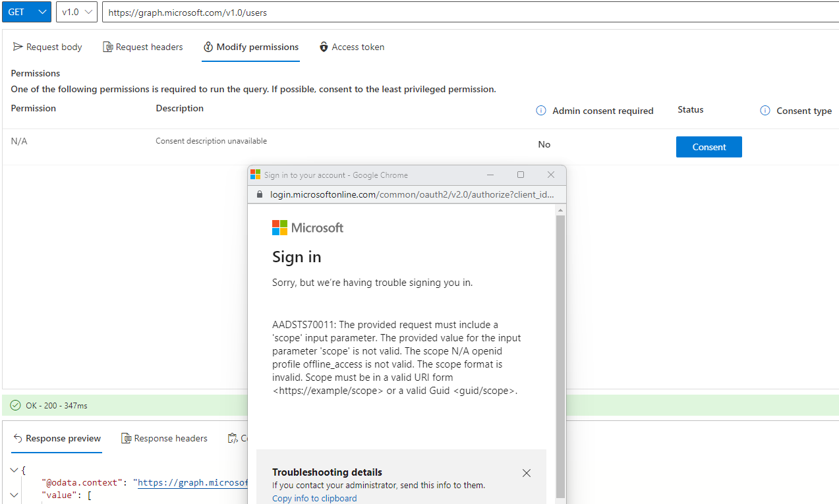
Task: Open the GET method dropdown
Action: [26, 12]
